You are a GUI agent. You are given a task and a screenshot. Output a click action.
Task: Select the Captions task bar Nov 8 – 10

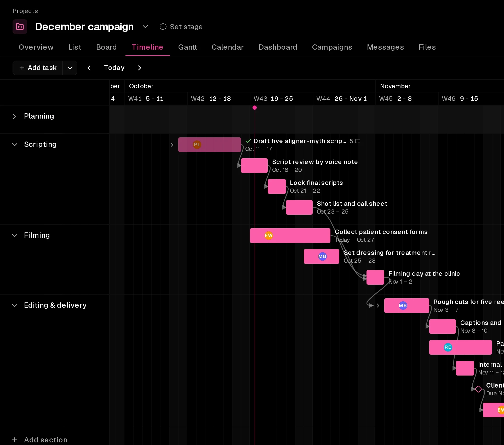pos(443,326)
